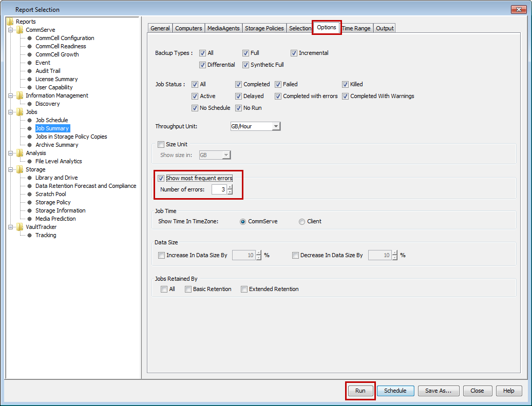Click the Information Management folder icon
Screen dimensions: 532x406
click(20, 95)
